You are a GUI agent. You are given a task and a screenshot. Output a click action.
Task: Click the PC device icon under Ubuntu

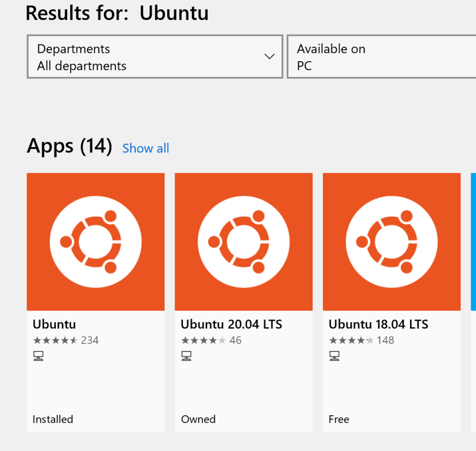pyautogui.click(x=38, y=356)
